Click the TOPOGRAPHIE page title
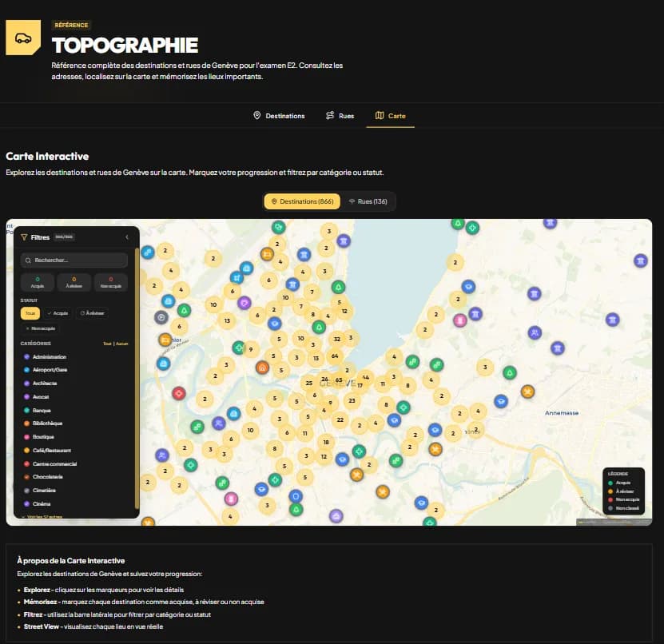The width and height of the screenshot is (664, 644). pyautogui.click(x=125, y=46)
